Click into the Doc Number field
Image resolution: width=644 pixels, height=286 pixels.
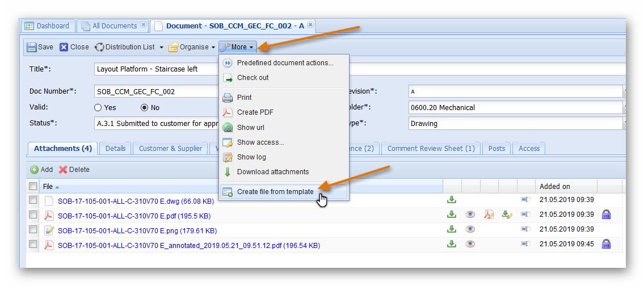click(157, 91)
